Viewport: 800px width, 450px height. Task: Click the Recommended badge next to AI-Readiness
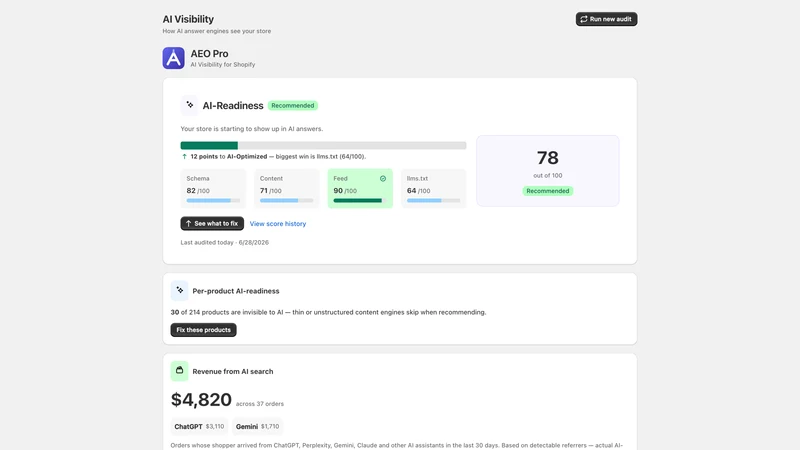click(x=293, y=106)
